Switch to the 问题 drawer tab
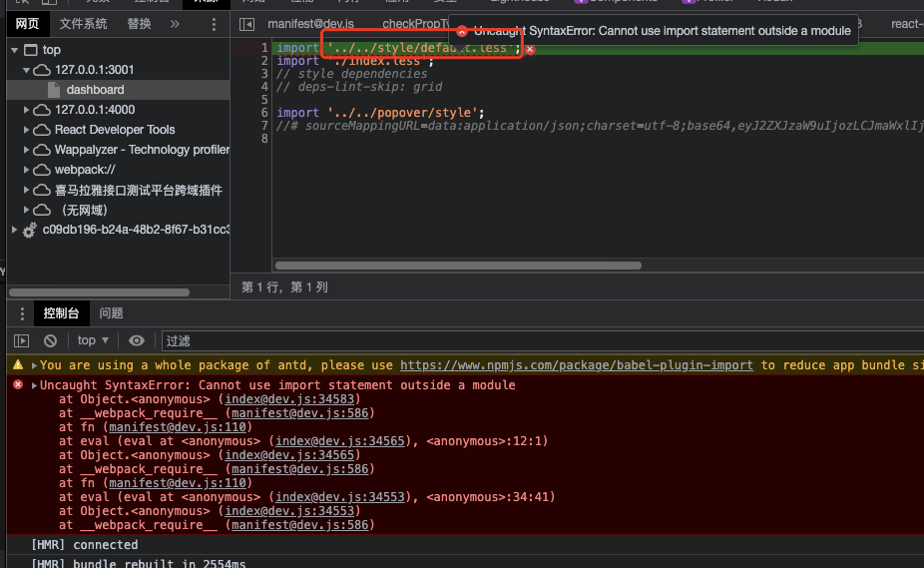The height and width of the screenshot is (568, 924). point(111,313)
